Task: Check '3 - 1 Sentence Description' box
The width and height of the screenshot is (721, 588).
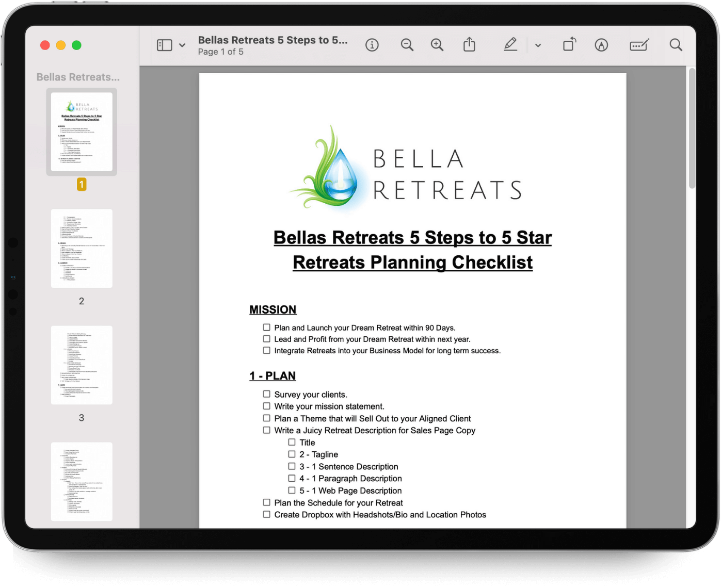Action: tap(292, 466)
